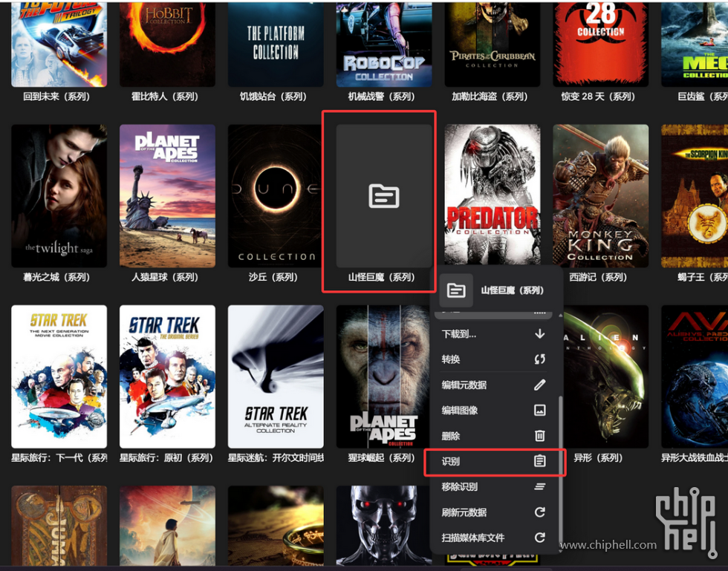Click the image icon beside 编辑图像
The width and height of the screenshot is (728, 571).
pyautogui.click(x=539, y=411)
